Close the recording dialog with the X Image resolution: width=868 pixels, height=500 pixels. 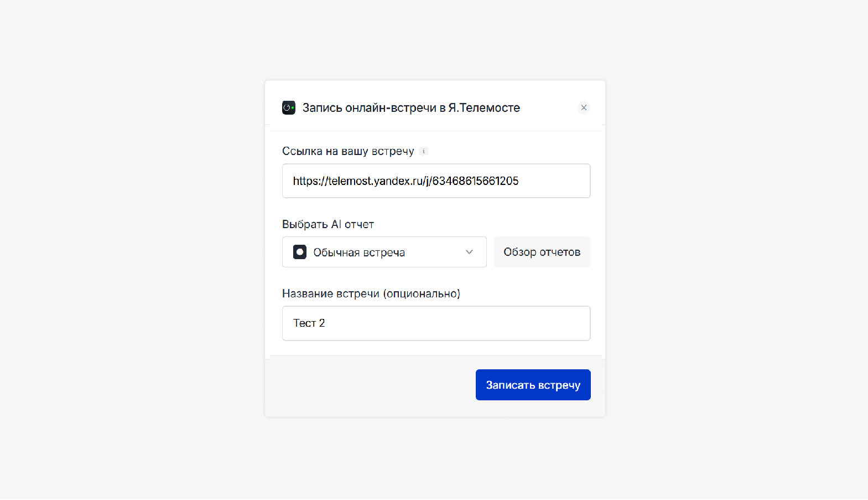[x=584, y=107]
